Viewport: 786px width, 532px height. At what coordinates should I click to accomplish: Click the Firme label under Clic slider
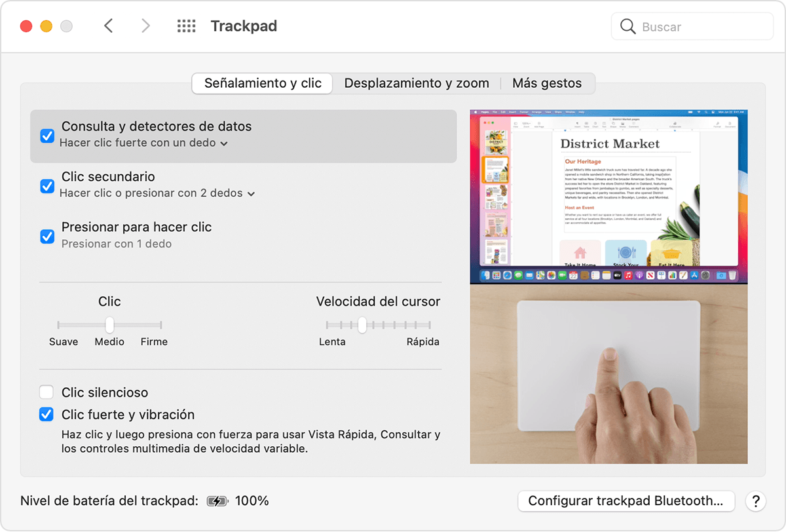(x=154, y=341)
